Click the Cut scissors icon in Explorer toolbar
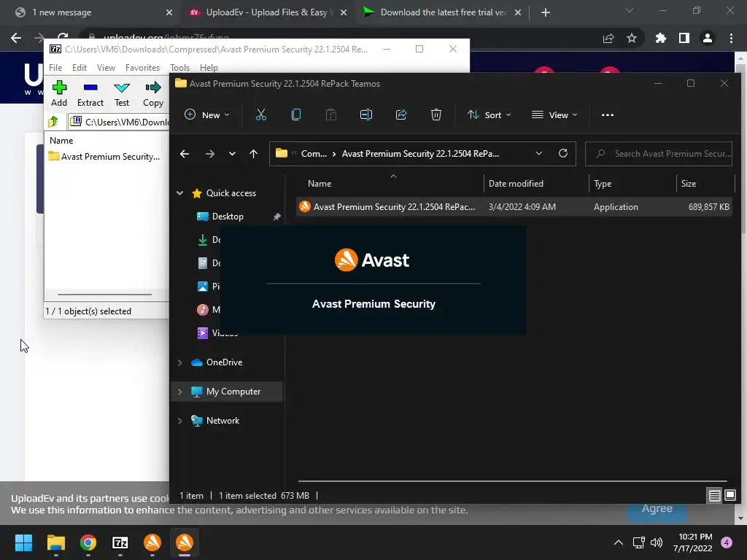Image resolution: width=747 pixels, height=560 pixels. [x=261, y=114]
